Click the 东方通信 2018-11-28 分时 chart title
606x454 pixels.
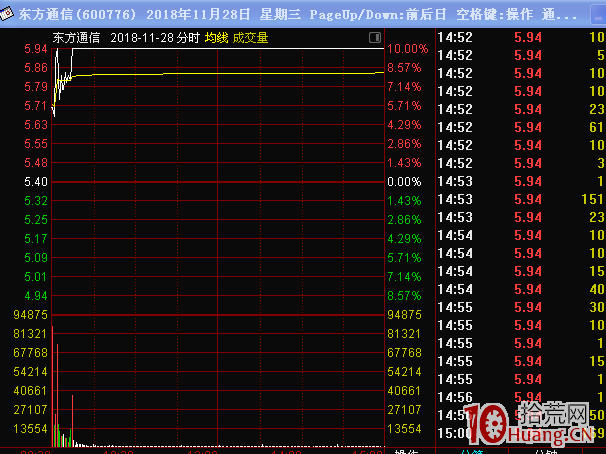[x=126, y=38]
